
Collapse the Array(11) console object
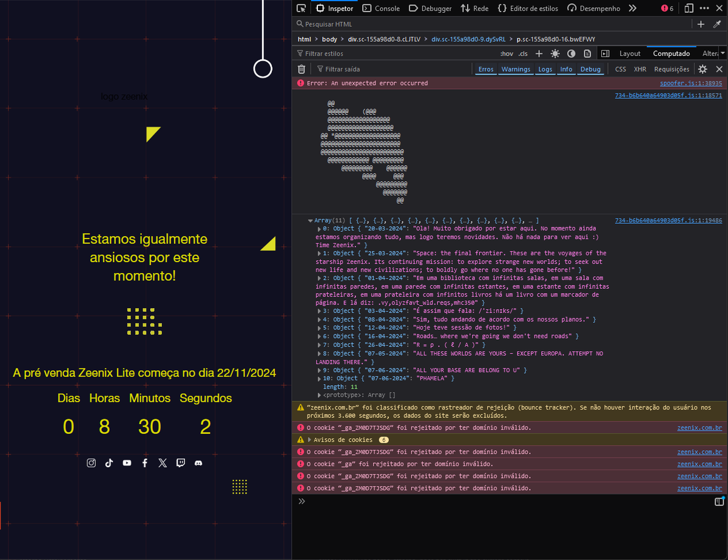click(x=311, y=221)
